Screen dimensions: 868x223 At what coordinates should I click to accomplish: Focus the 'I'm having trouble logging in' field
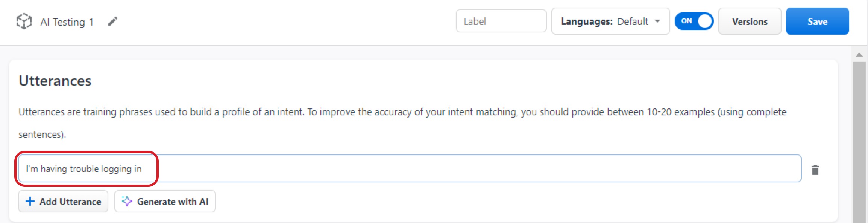click(409, 169)
